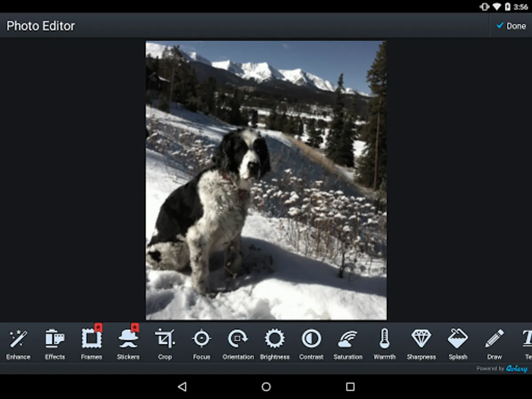Tap the Android recent apps square button
Viewport: 532px width, 399px height.
(350, 387)
